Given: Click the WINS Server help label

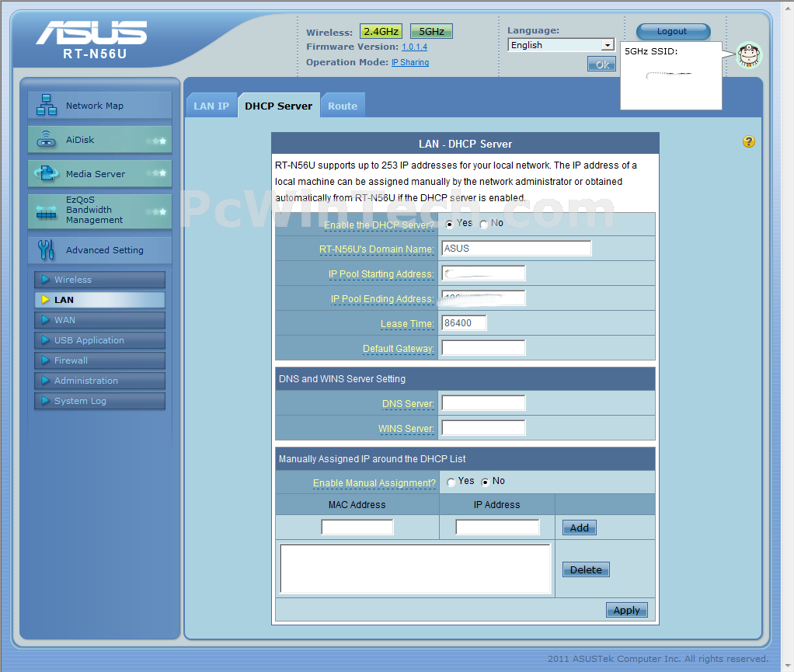Looking at the screenshot, I should [406, 428].
